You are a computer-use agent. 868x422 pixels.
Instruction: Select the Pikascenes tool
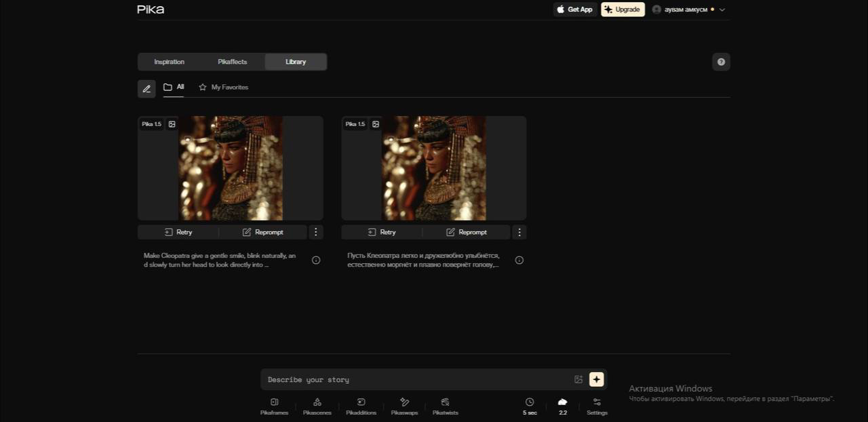(317, 407)
